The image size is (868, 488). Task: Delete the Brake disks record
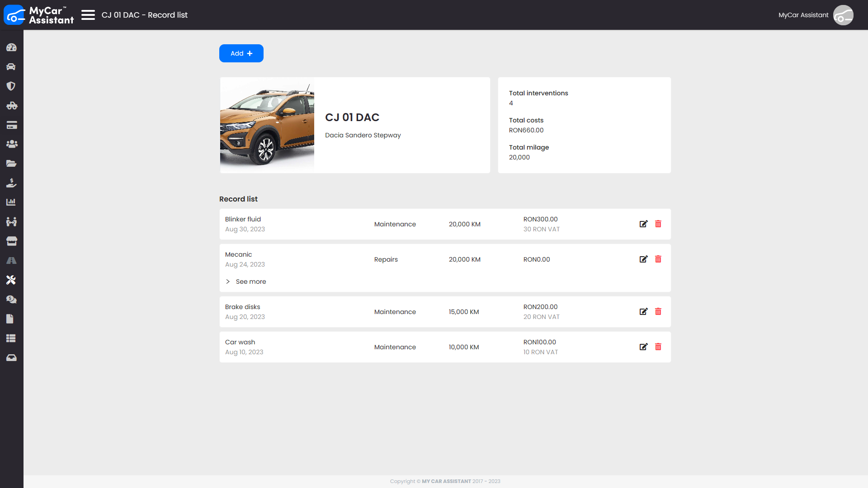[658, 312]
